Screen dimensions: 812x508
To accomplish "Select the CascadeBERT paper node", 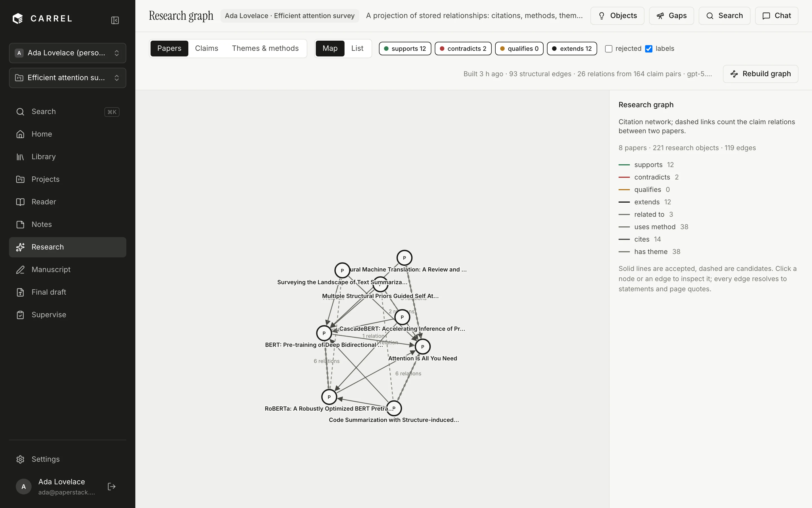I will 402,317.
